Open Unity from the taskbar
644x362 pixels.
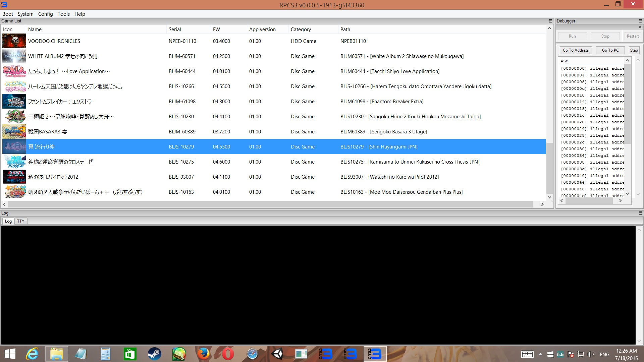pos(277,354)
